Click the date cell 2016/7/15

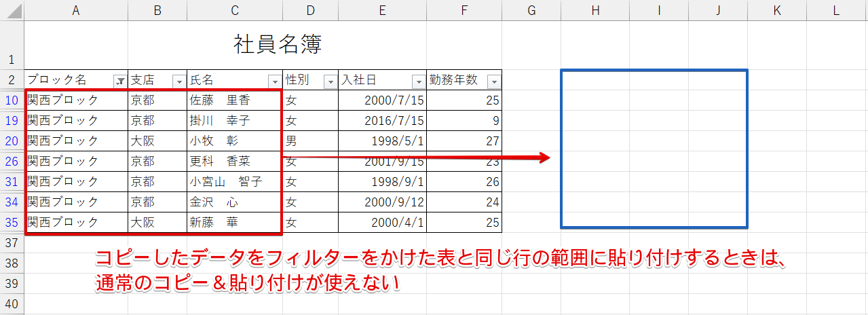pyautogui.click(x=382, y=121)
